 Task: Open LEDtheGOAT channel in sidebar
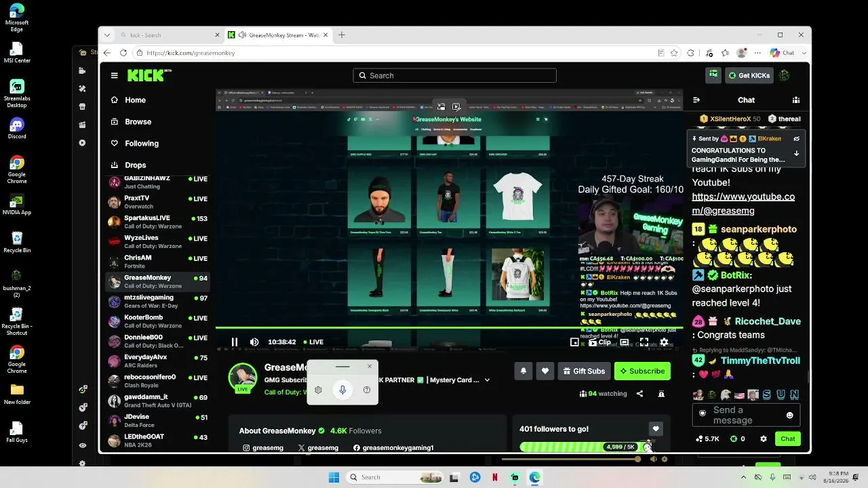click(157, 441)
